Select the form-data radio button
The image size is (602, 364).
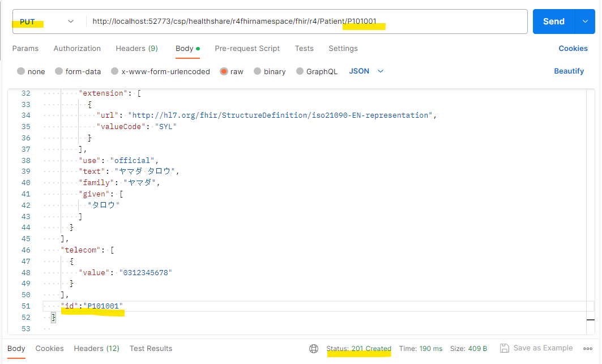click(59, 71)
